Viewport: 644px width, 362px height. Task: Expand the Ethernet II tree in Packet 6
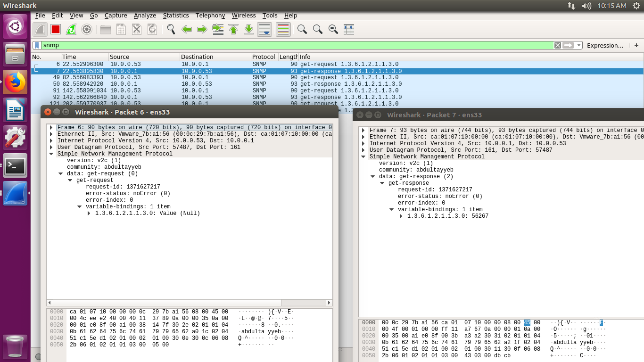51,134
